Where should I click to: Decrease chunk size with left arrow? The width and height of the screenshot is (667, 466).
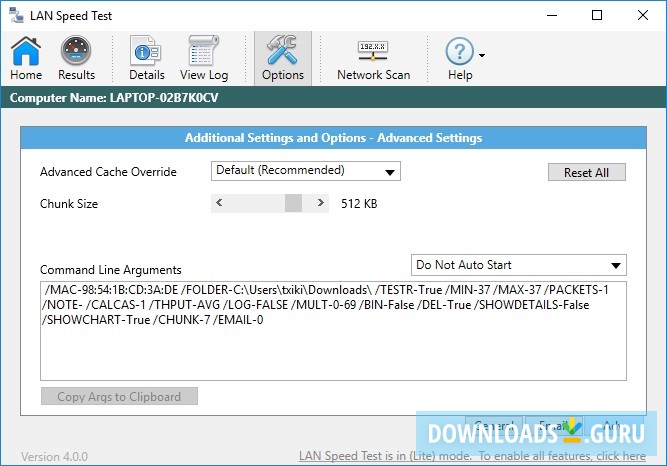219,203
